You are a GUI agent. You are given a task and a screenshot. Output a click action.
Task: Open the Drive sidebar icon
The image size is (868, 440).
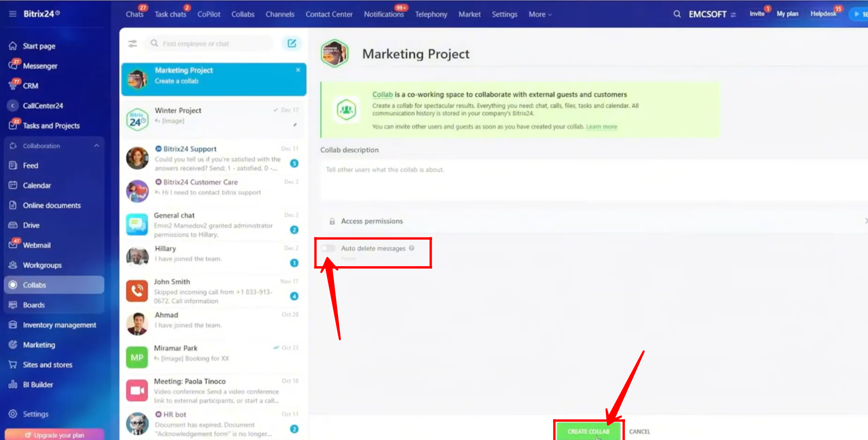pos(13,225)
